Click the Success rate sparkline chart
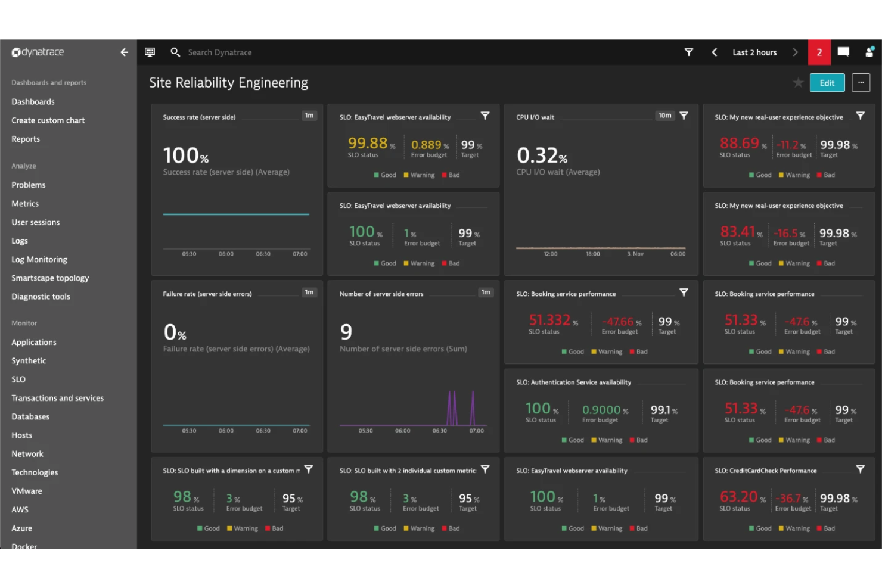The height and width of the screenshot is (588, 882). click(235, 213)
